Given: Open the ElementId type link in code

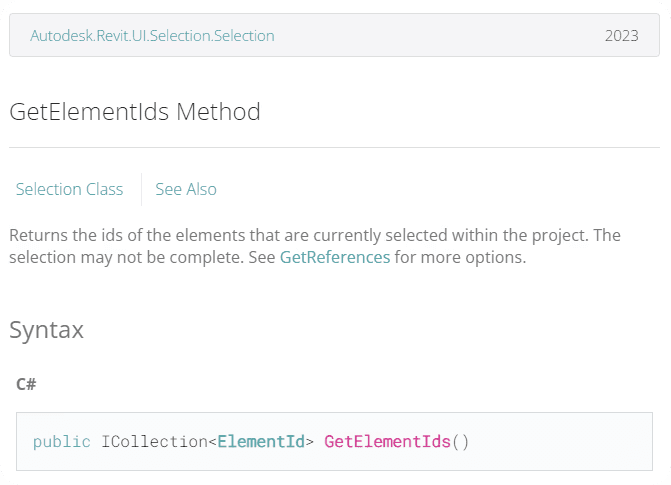Looking at the screenshot, I should pos(261,441).
